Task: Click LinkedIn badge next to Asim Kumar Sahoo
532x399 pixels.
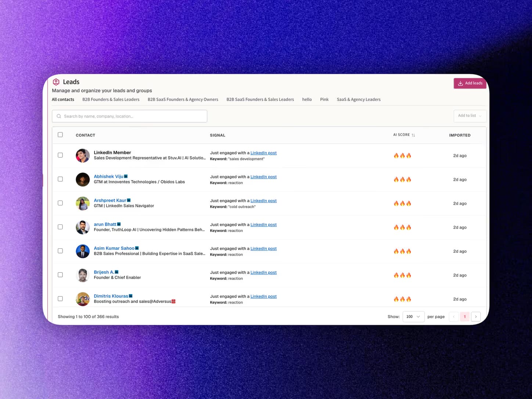Action: pyautogui.click(x=137, y=248)
